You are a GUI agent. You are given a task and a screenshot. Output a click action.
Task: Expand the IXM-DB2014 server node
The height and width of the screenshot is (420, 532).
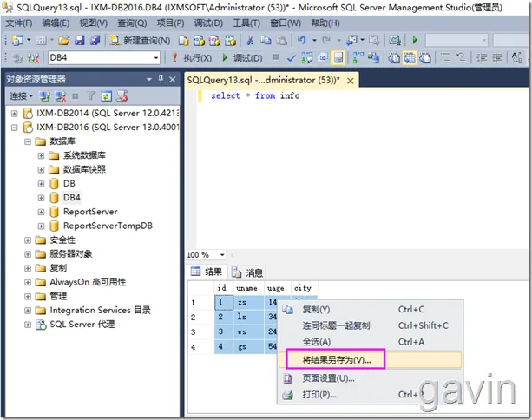click(x=14, y=114)
